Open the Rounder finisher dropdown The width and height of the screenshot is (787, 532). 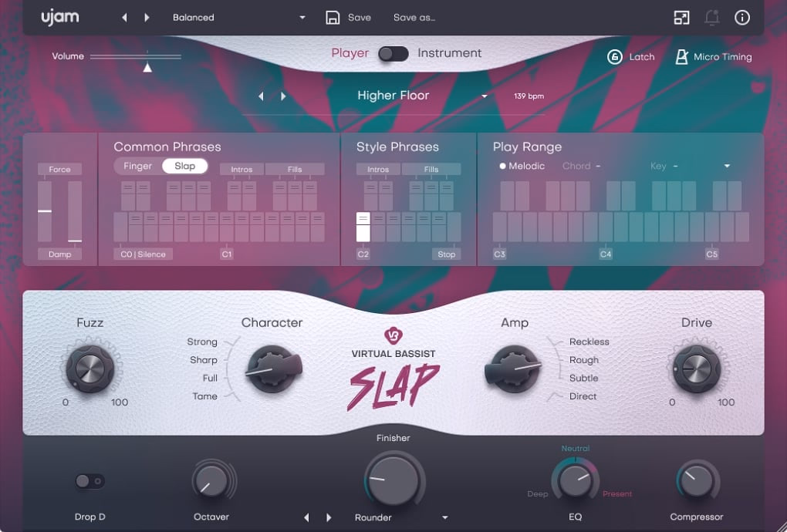[444, 517]
